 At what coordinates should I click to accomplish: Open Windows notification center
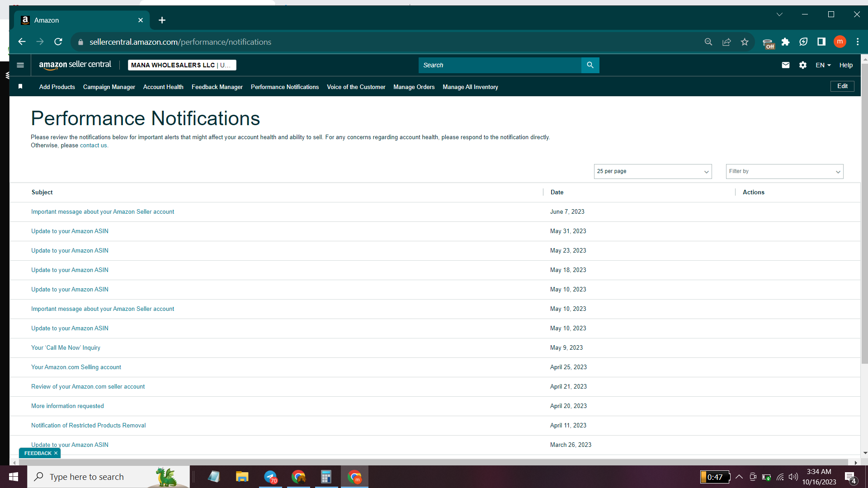[850, 477]
